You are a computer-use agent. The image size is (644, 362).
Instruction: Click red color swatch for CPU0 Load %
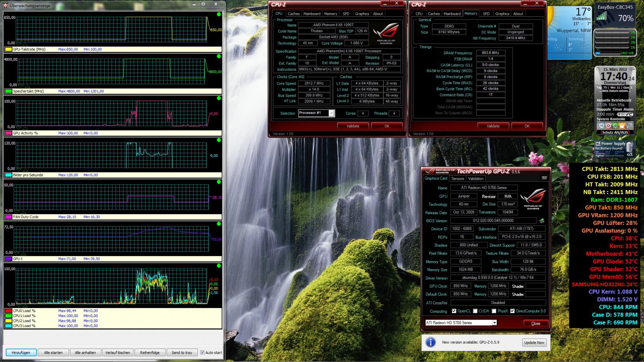click(x=8, y=311)
